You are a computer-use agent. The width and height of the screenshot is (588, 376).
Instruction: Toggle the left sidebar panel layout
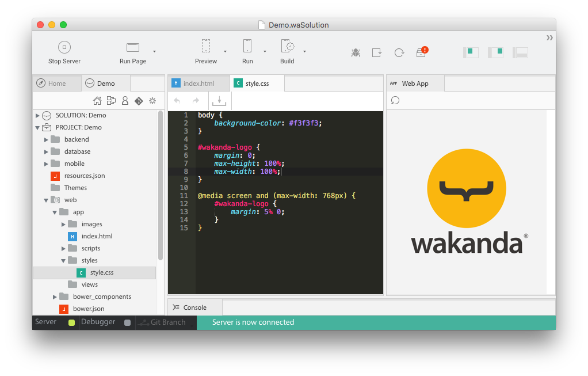471,52
